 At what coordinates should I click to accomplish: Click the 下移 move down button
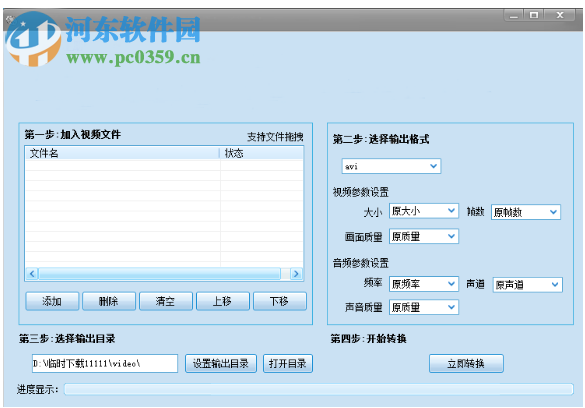click(280, 301)
